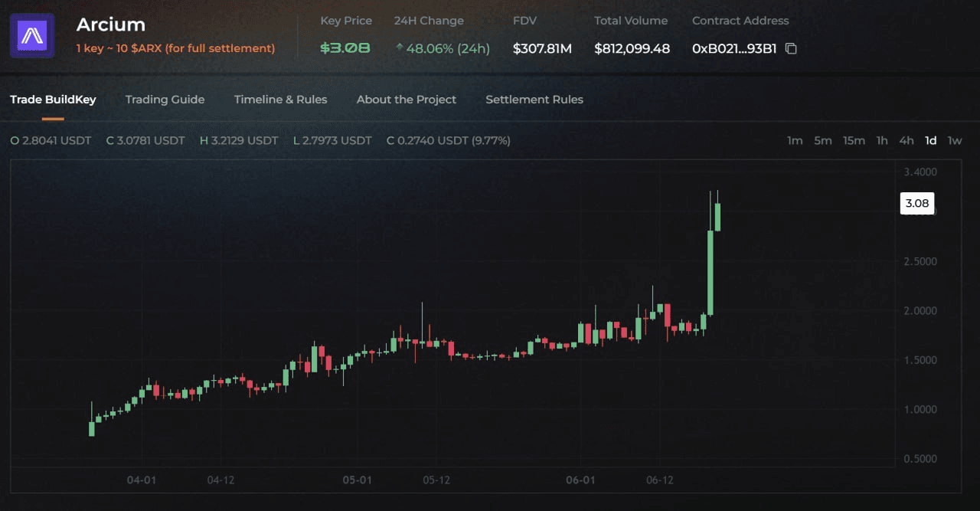The width and height of the screenshot is (980, 511).
Task: Click the latest green candle at 3.08
Action: coord(717,217)
